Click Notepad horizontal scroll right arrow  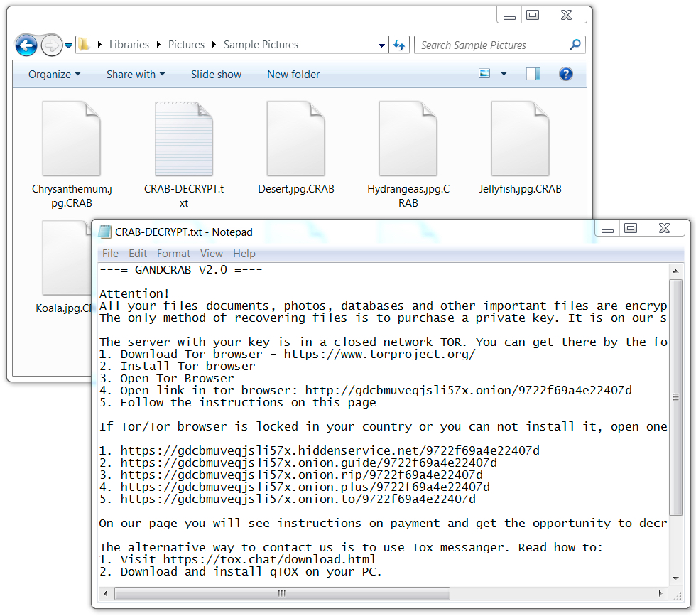click(660, 594)
